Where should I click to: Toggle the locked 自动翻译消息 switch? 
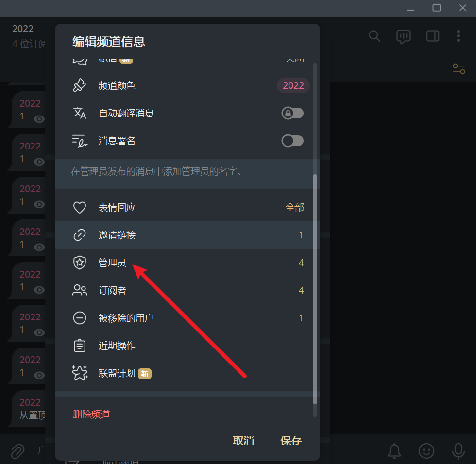pyautogui.click(x=292, y=114)
